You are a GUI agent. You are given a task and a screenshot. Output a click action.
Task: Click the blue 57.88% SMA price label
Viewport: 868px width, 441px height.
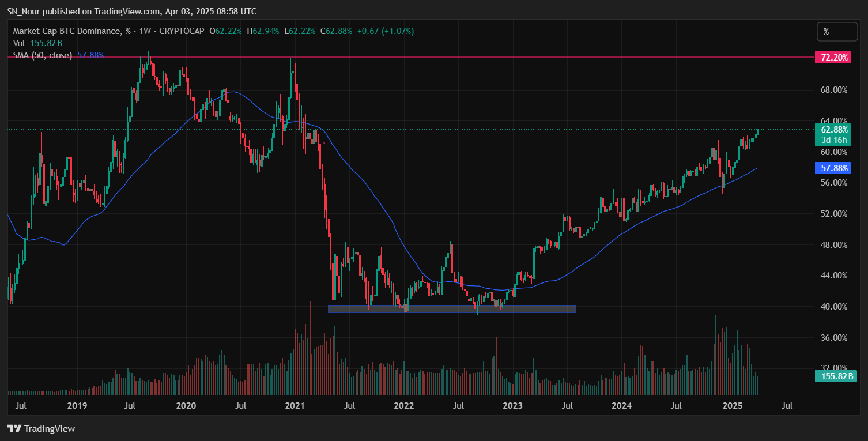833,168
